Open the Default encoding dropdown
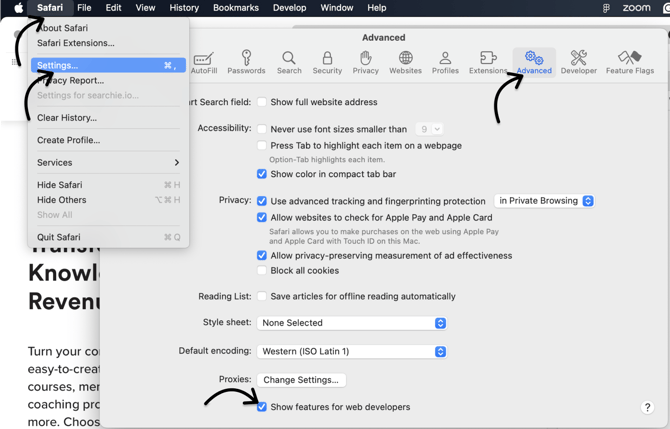 pyautogui.click(x=352, y=352)
